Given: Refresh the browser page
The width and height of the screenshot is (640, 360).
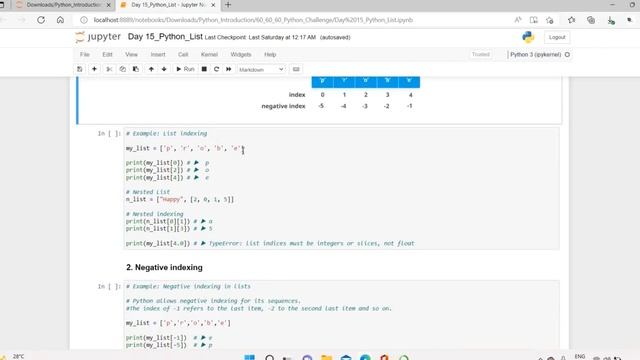Looking at the screenshot, I should pyautogui.click(x=41, y=20).
